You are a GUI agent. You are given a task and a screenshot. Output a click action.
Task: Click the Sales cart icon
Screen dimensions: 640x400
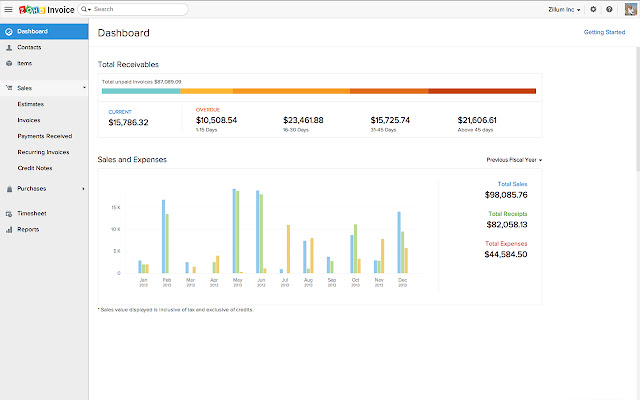(x=9, y=88)
